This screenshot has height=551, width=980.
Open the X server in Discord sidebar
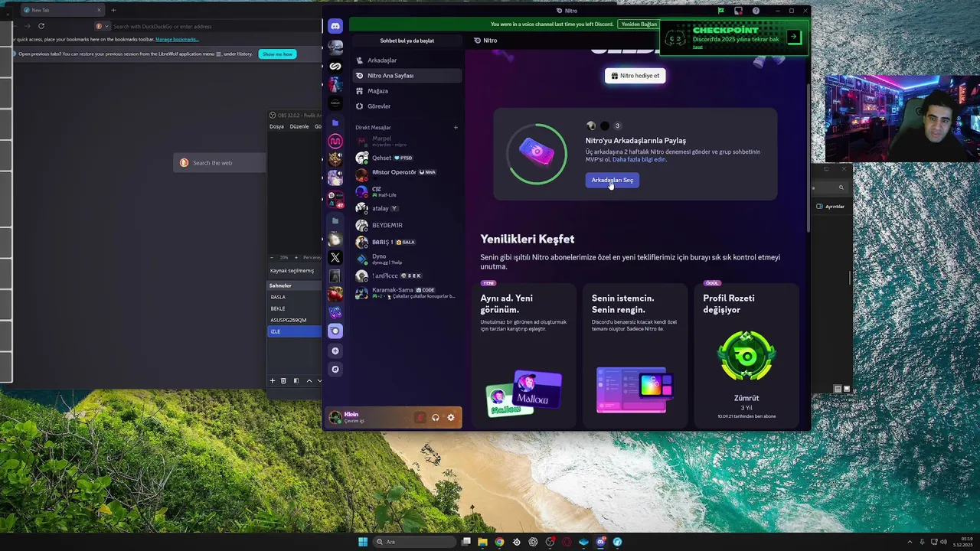coord(335,257)
